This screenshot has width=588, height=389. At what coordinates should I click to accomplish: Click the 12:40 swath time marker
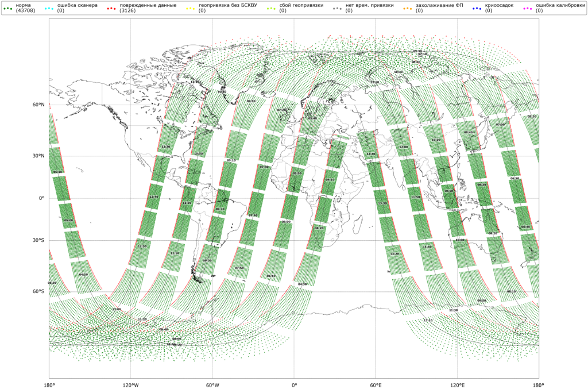point(153,197)
